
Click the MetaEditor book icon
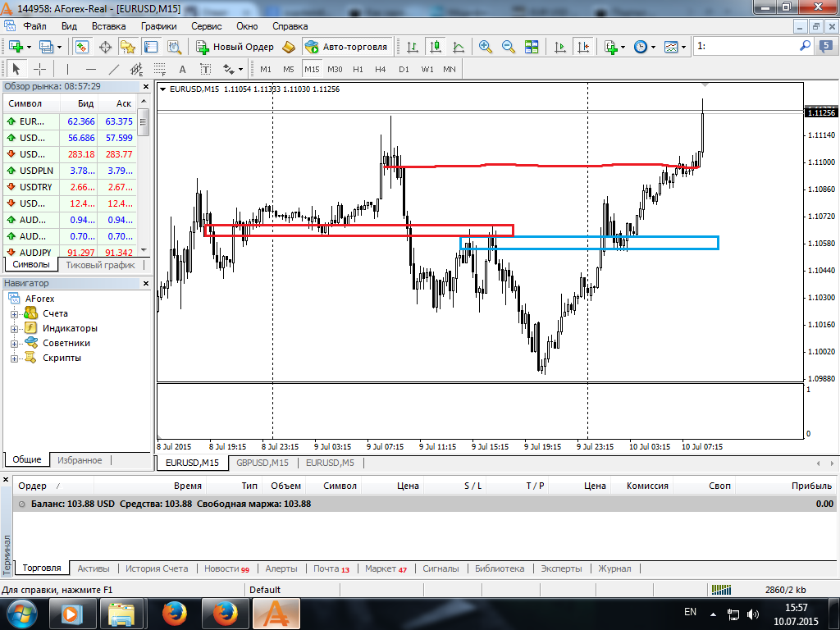[x=289, y=47]
